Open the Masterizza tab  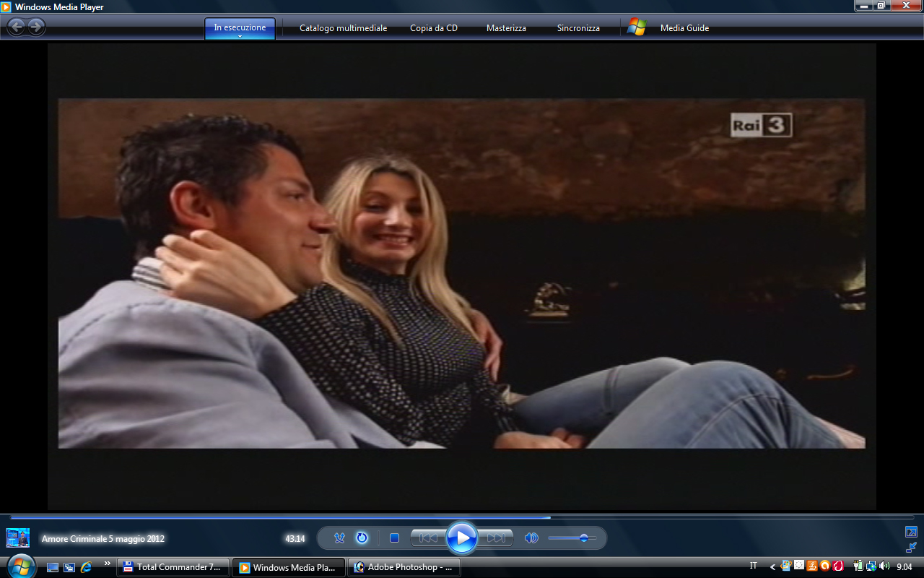506,28
